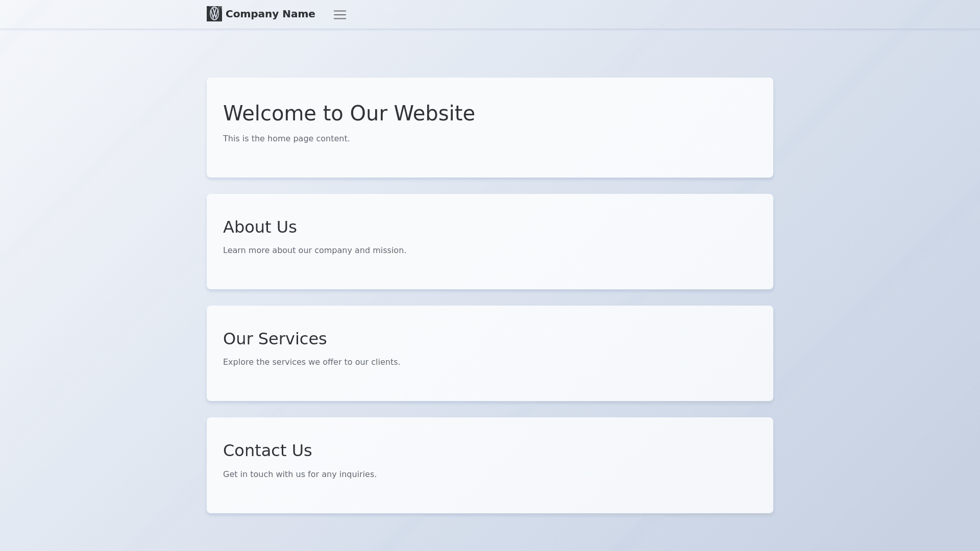Select the home page content text

(286, 139)
